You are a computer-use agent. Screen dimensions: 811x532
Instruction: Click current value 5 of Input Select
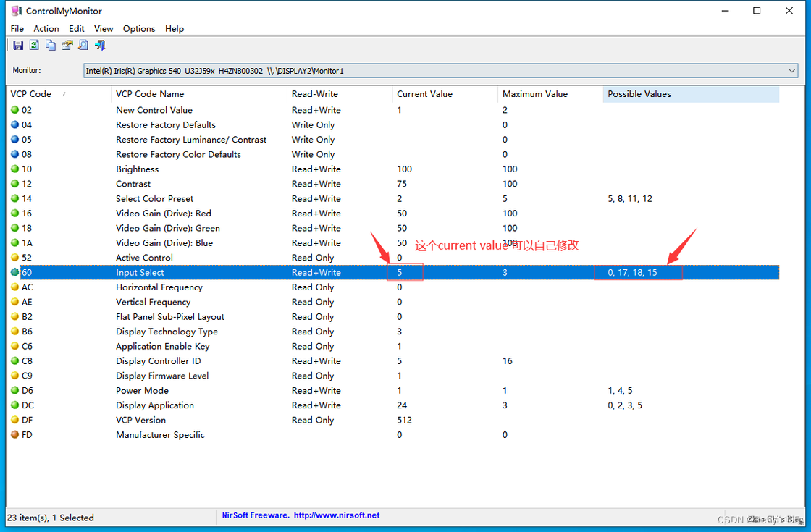click(399, 272)
